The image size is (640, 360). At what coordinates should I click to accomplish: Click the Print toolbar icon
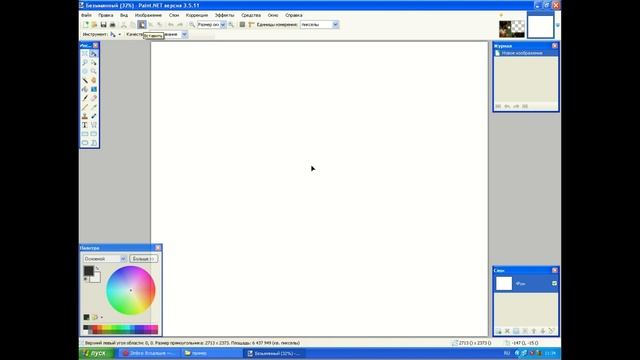(x=113, y=25)
